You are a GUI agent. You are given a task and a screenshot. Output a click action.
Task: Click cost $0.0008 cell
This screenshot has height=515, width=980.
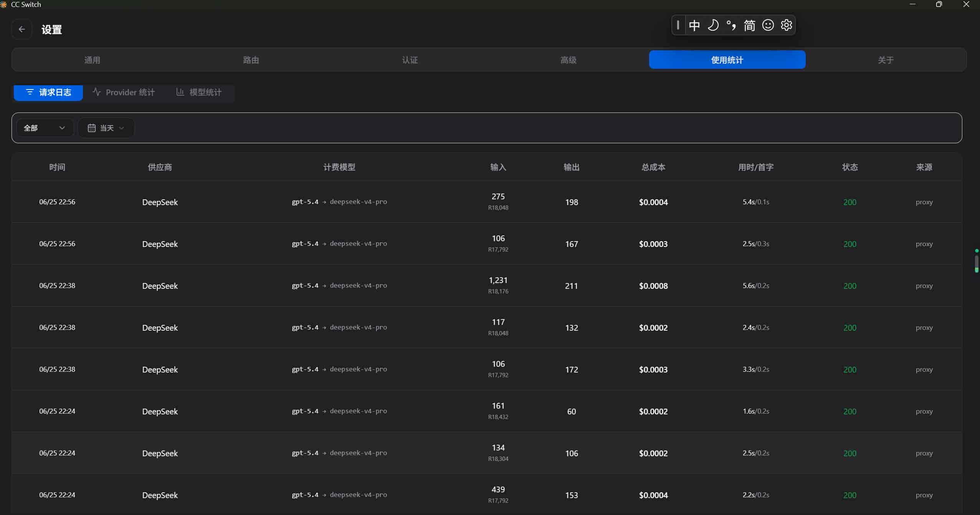point(653,286)
